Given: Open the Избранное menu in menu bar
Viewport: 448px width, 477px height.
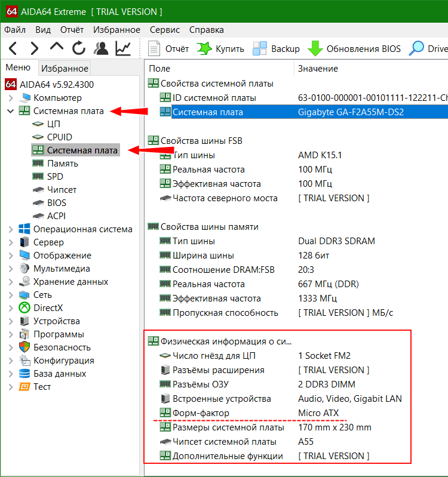Looking at the screenshot, I should click(x=116, y=30).
